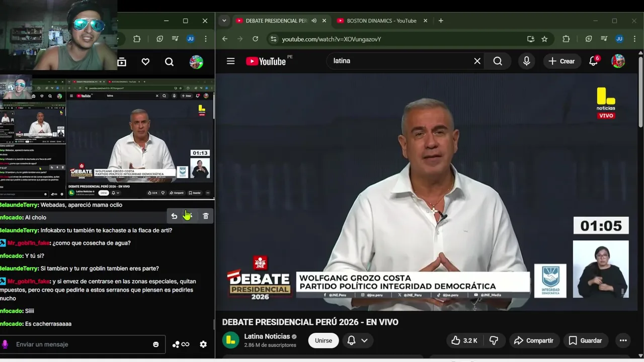Open chat settings gear
This screenshot has height=362, width=644.
pos(203,344)
